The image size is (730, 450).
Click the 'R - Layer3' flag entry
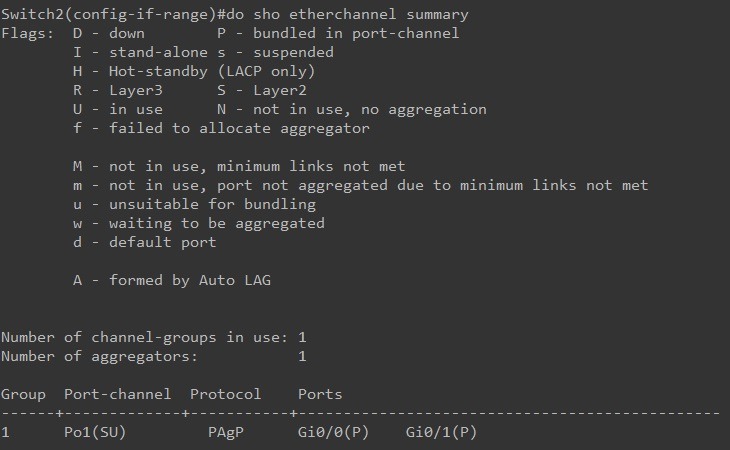click(x=118, y=90)
